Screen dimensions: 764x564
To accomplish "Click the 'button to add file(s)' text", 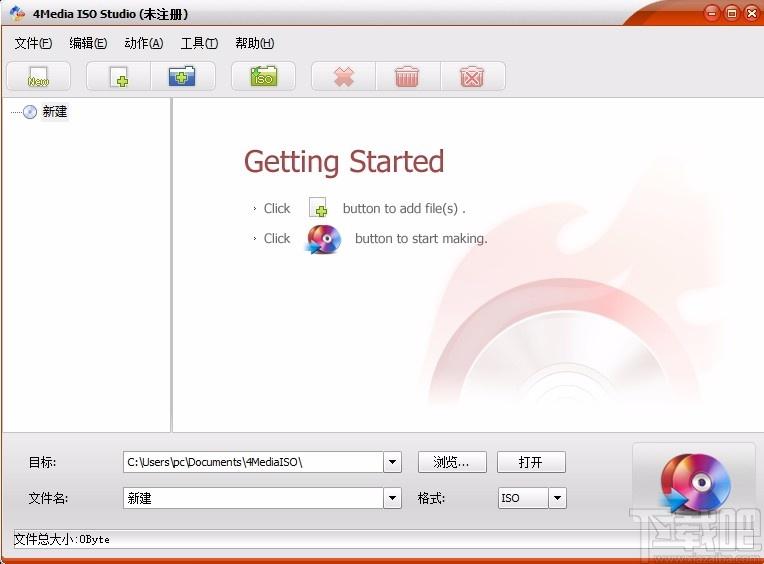I will [404, 208].
